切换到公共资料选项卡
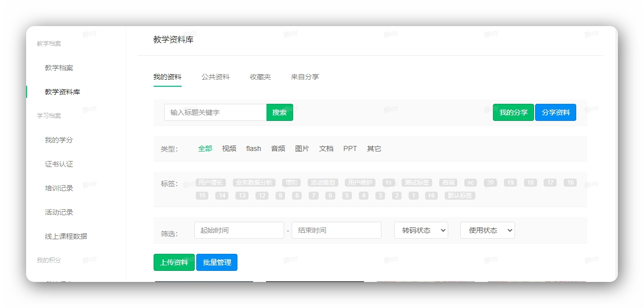 point(215,76)
